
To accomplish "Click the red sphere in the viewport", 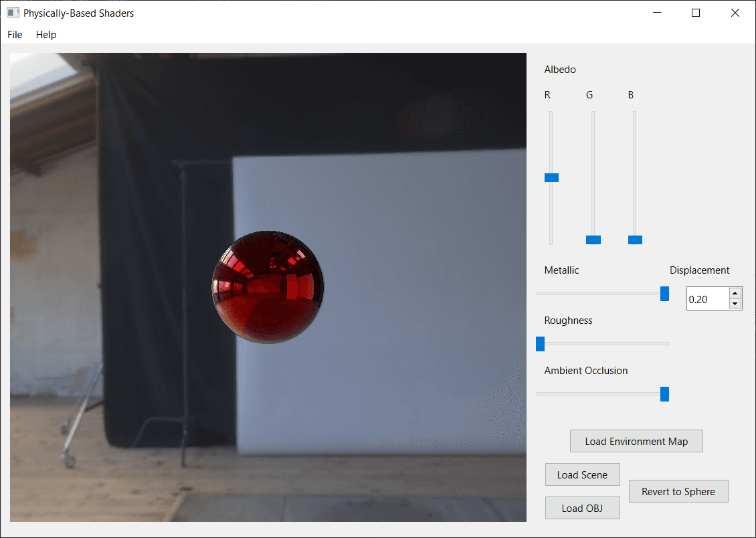I will pos(268,287).
